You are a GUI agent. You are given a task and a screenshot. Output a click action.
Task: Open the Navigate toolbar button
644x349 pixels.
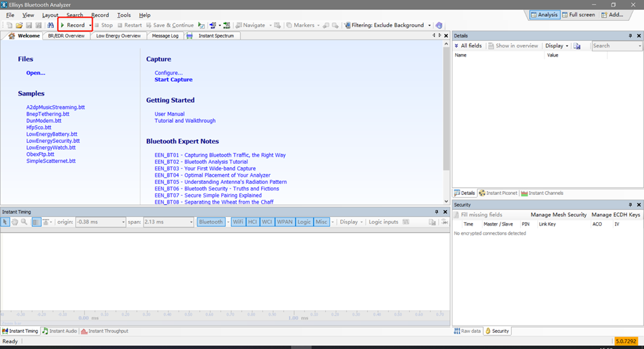(250, 25)
